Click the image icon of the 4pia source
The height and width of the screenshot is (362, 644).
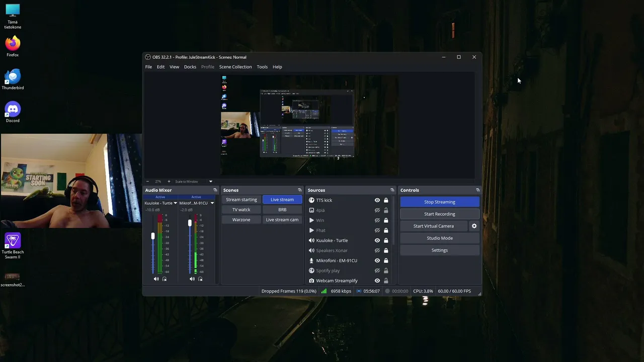(x=311, y=210)
